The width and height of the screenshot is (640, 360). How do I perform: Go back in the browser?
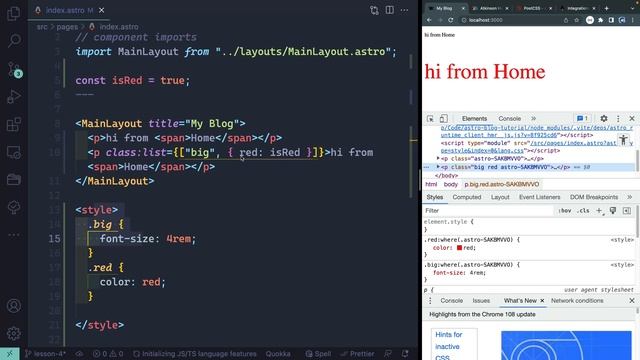(429, 20)
